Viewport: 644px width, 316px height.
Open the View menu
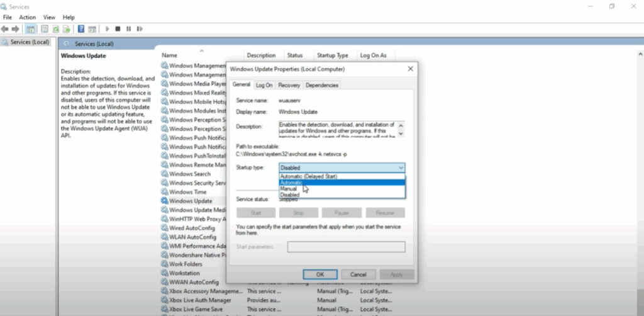[49, 17]
